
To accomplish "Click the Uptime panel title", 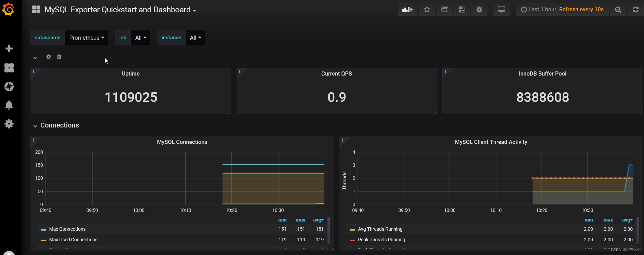I will tap(131, 73).
